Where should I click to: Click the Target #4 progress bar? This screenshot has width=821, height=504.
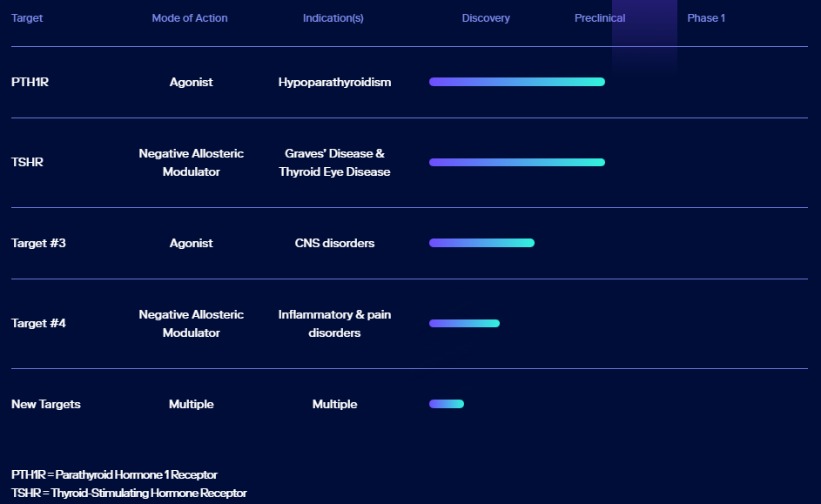click(x=464, y=324)
